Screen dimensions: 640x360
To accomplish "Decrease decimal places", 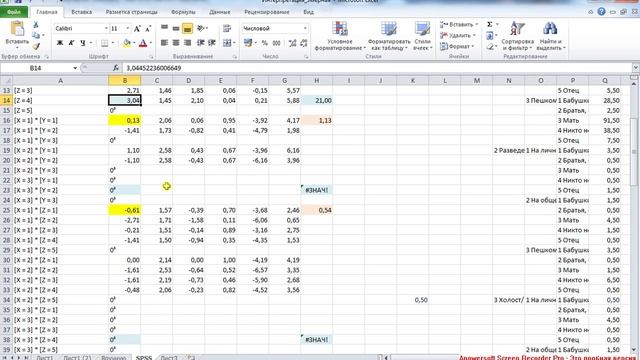I will coord(304,42).
